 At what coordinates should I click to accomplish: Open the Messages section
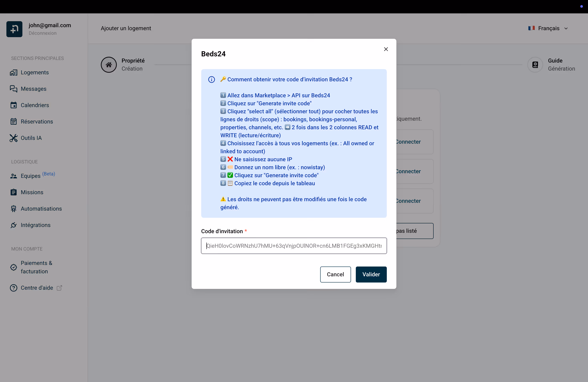click(34, 89)
